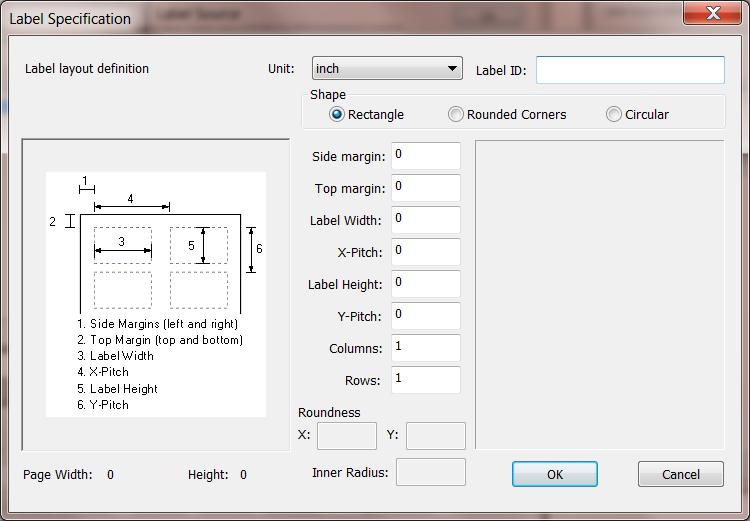Click the X-Pitch value box

pyautogui.click(x=426, y=252)
